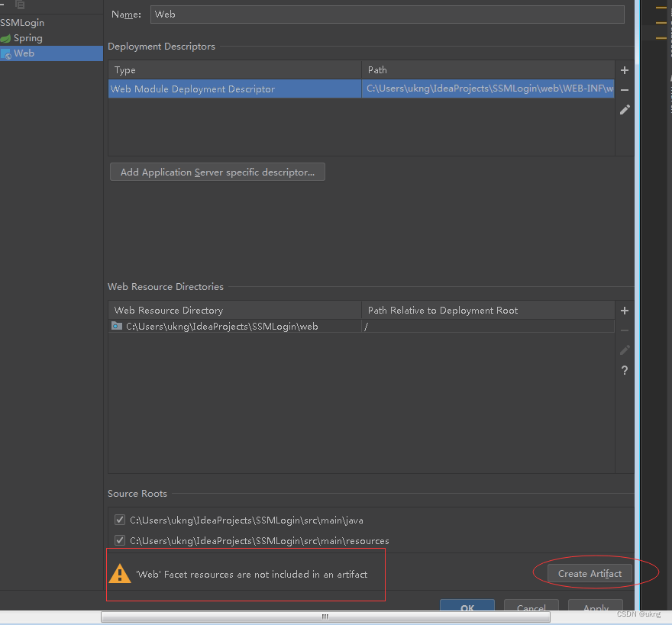The height and width of the screenshot is (625, 672).
Task: Select the Web Module Deployment Descriptor row
Action: point(229,89)
